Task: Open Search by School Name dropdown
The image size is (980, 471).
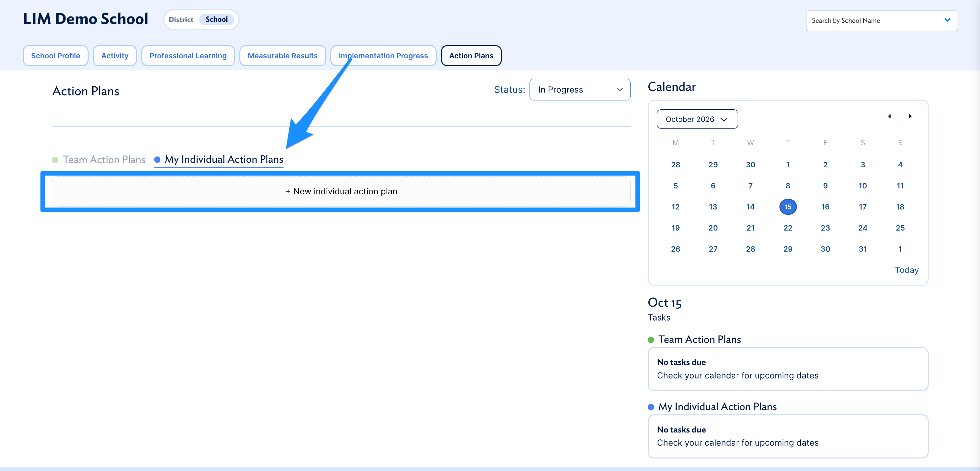Action: [x=882, y=20]
